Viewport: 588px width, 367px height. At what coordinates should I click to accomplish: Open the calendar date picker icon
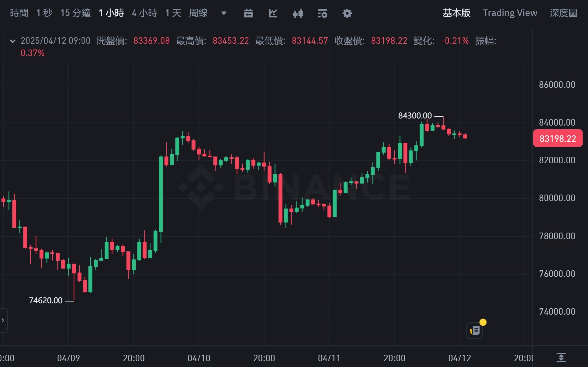point(248,13)
